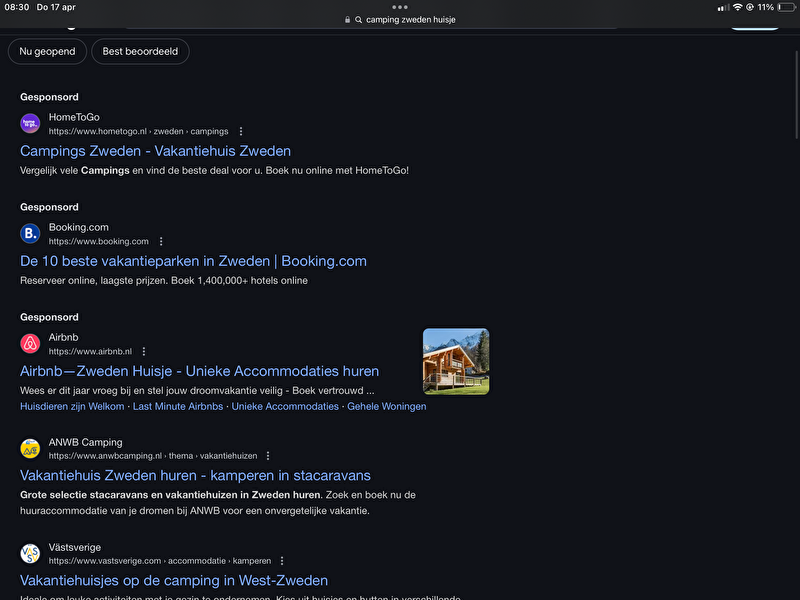
Task: Open the ANWB Camping favicon logo
Action: 30,448
